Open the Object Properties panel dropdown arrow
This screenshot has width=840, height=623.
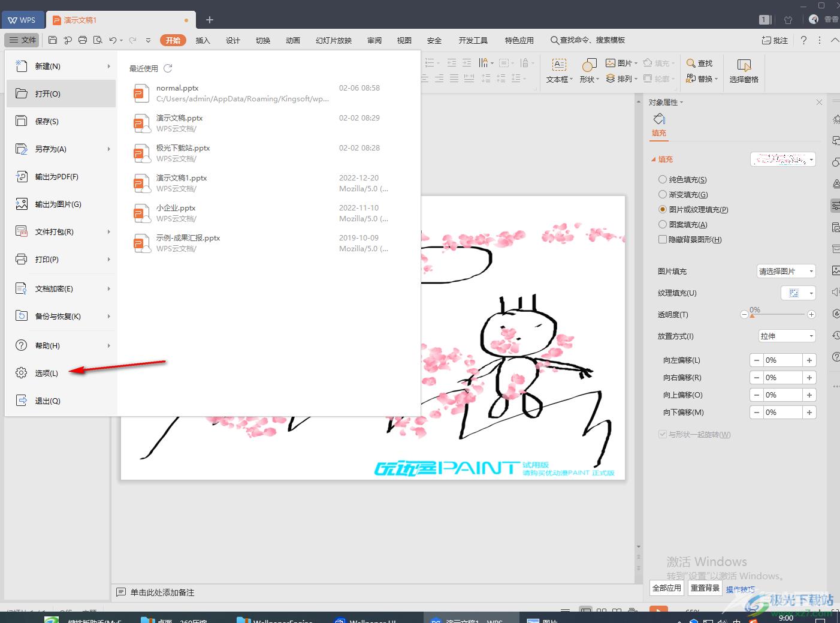[682, 103]
